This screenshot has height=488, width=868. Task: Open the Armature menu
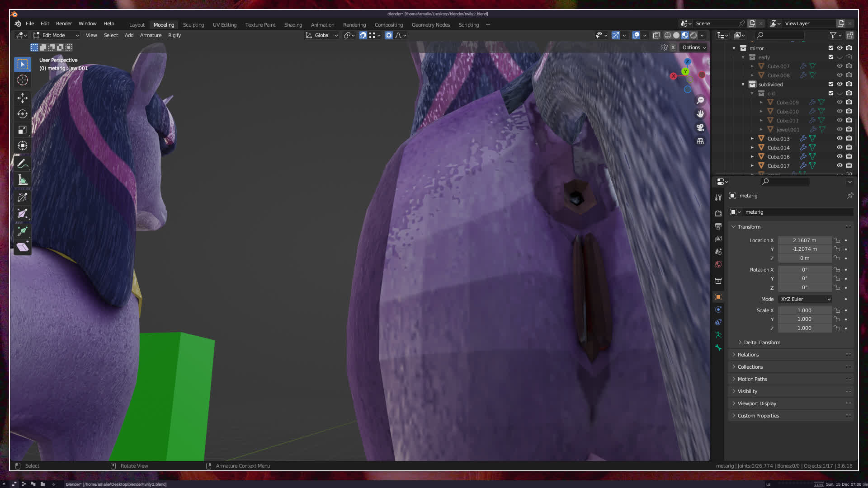(151, 35)
